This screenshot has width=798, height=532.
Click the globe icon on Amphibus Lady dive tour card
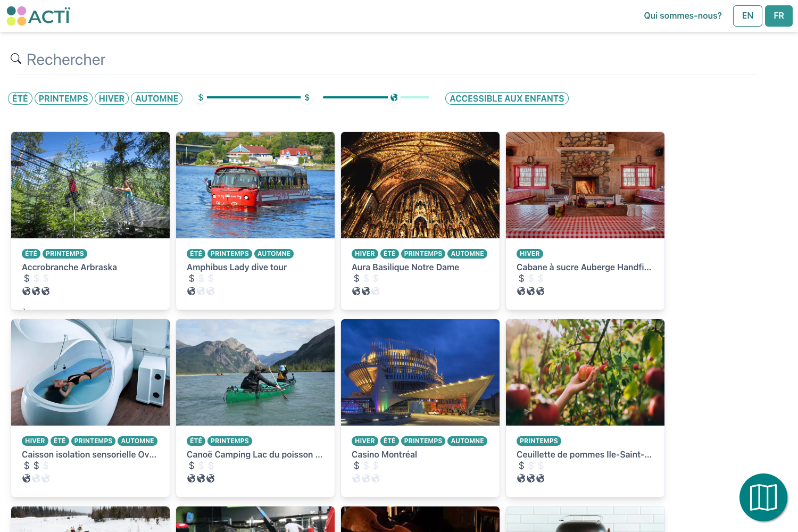pos(192,291)
